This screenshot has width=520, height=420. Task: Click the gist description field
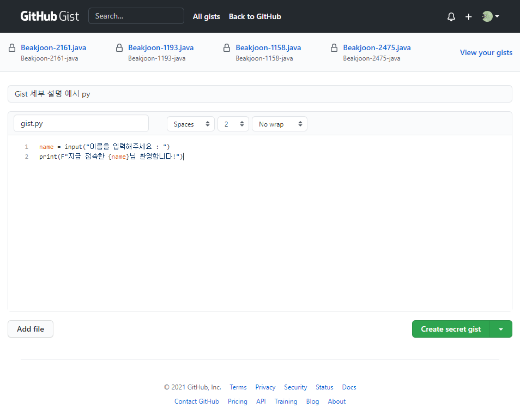point(260,94)
